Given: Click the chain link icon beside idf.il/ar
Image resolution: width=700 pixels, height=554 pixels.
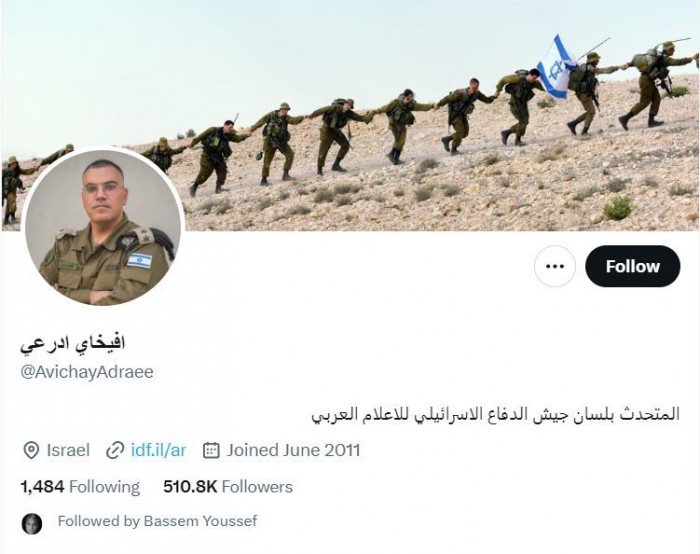Looking at the screenshot, I should [x=115, y=450].
